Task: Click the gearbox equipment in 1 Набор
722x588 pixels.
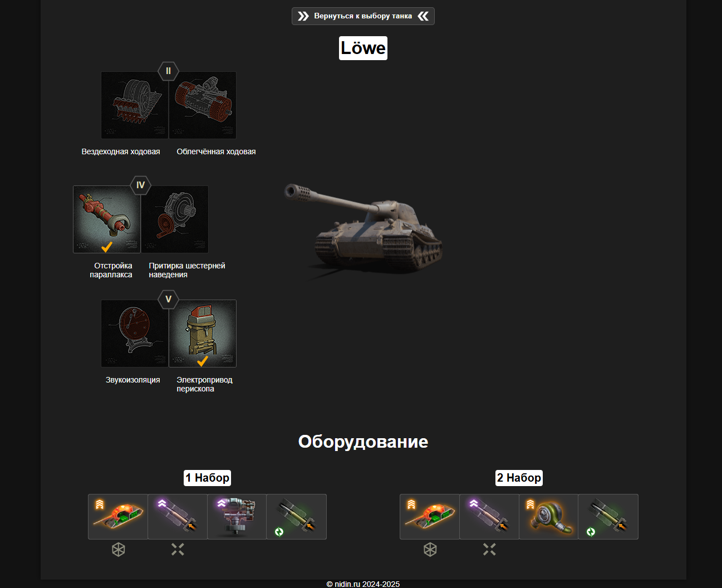Action: 237,517
